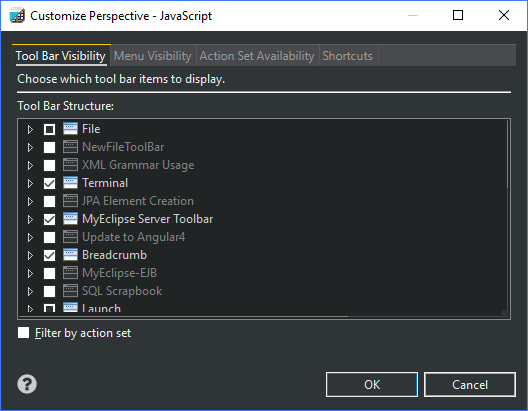Click the Breadcrumb toolbar icon
Viewport: 528px width, 411px height.
point(70,255)
